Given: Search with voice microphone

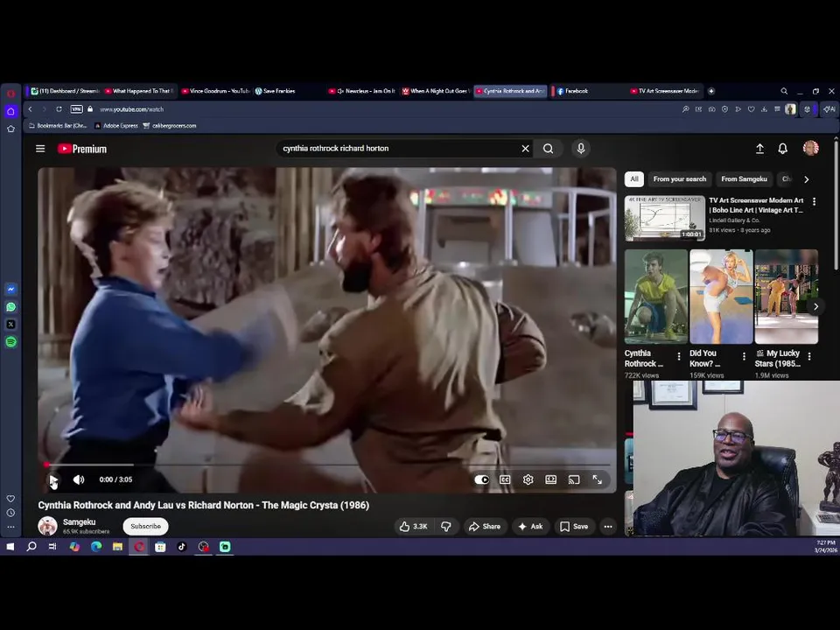Looking at the screenshot, I should [581, 149].
